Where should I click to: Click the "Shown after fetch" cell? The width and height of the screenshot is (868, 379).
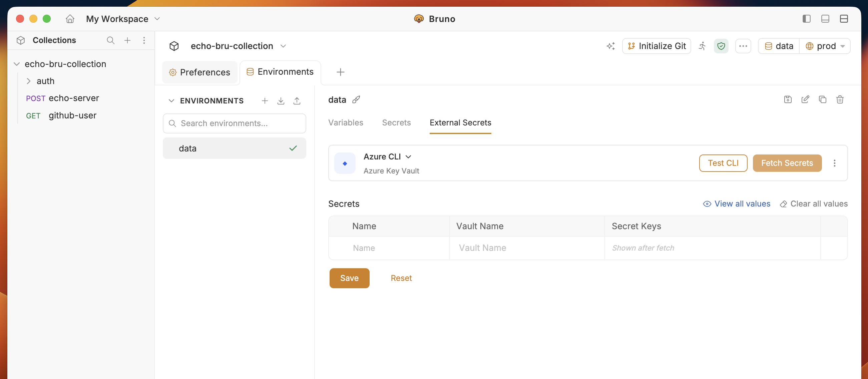click(x=712, y=248)
